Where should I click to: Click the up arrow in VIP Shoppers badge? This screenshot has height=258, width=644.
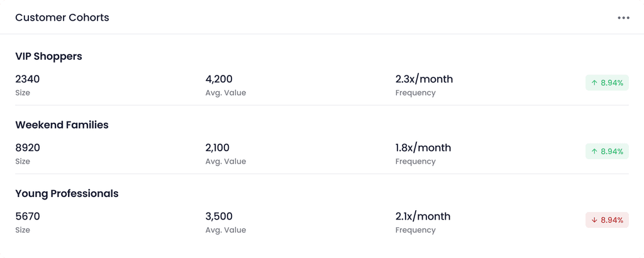click(x=594, y=83)
